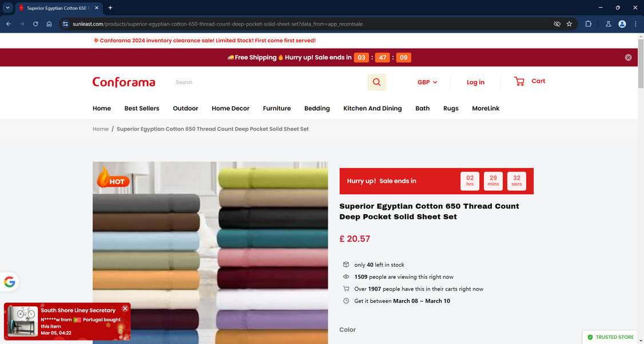Screen dimensions: 644x344
Task: Open the Home menu item
Action: tap(101, 109)
